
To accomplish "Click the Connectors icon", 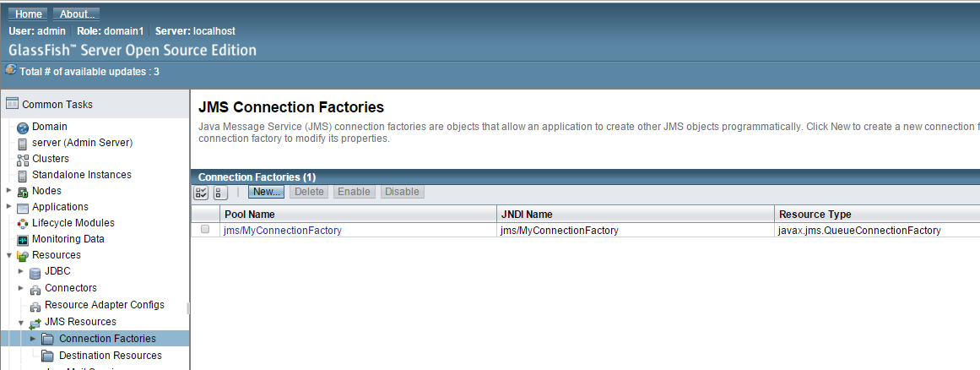I will pyautogui.click(x=35, y=290).
